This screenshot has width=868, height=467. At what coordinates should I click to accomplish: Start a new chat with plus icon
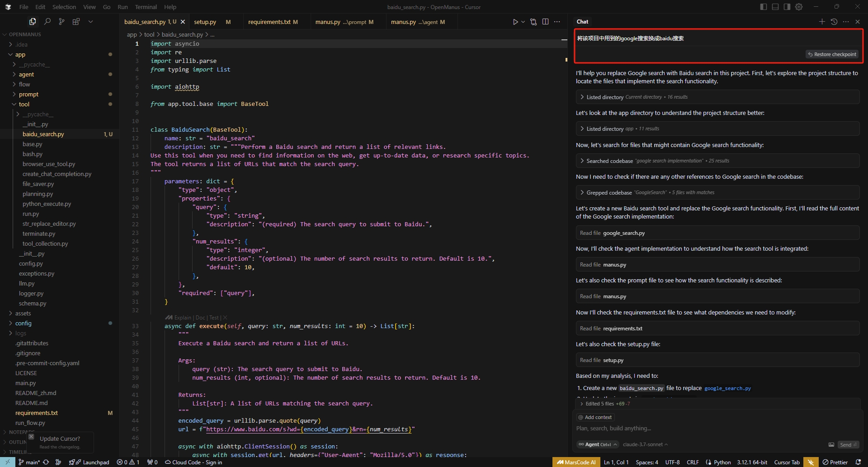coord(822,21)
